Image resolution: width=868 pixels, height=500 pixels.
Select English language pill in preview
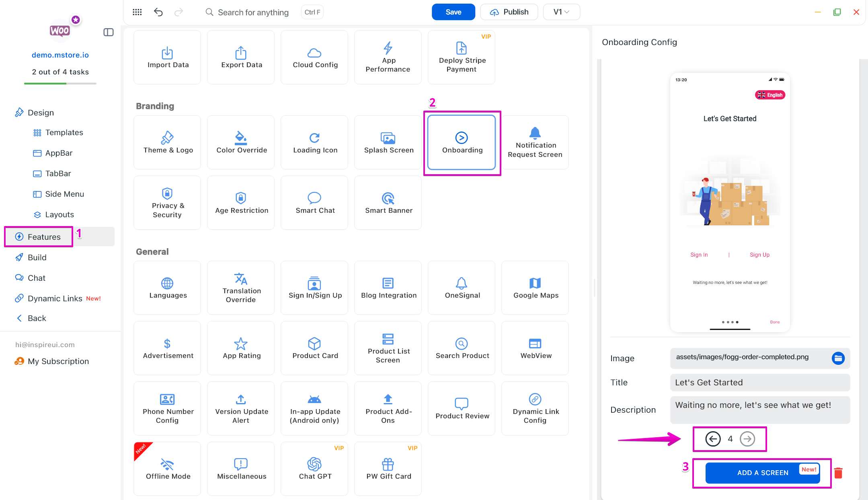pos(770,95)
